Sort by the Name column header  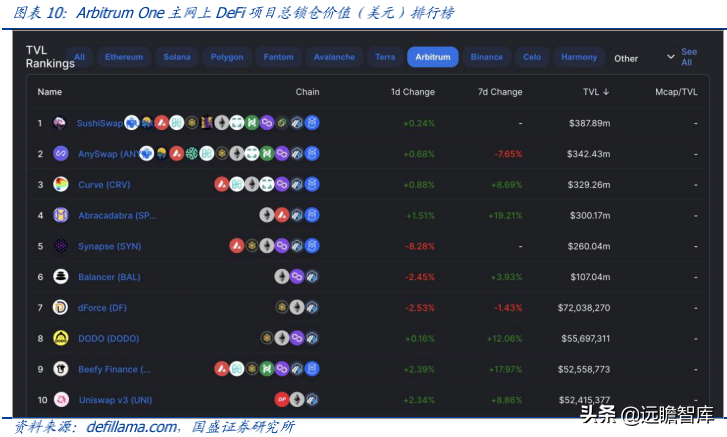(x=50, y=92)
